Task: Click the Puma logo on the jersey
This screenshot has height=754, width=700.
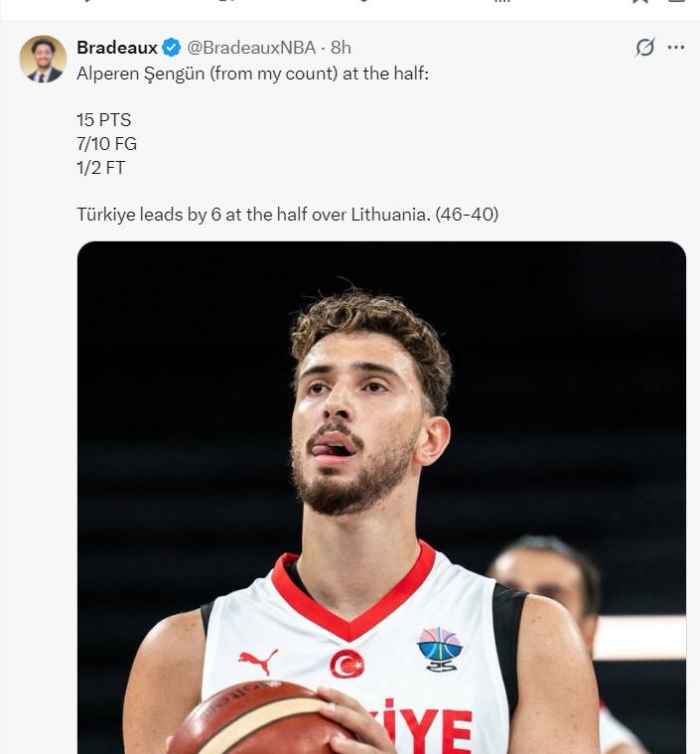Action: (258, 660)
